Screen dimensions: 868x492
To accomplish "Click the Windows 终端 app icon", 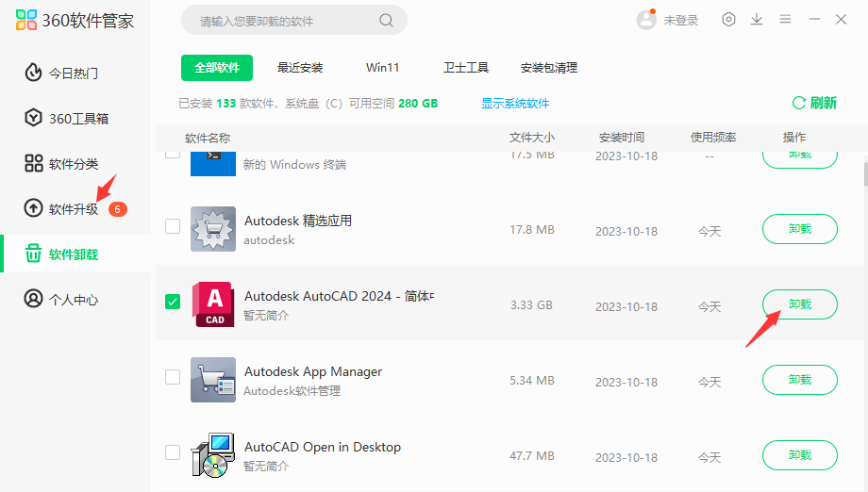I will pyautogui.click(x=213, y=164).
